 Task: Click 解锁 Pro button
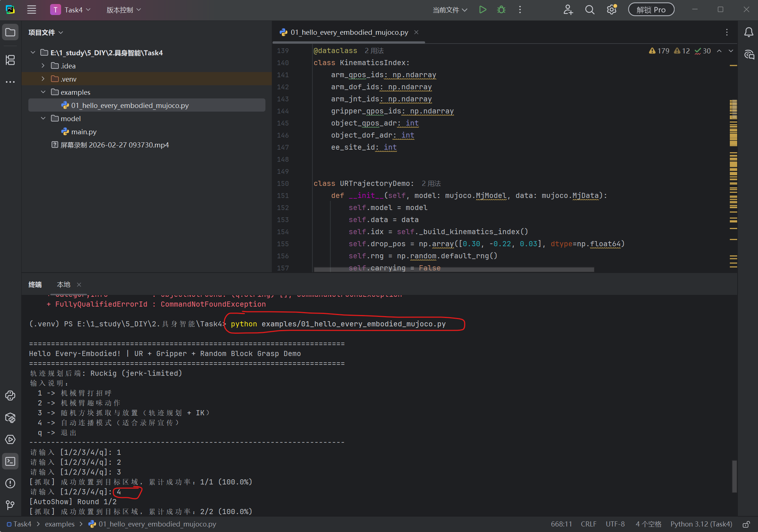tap(651, 10)
